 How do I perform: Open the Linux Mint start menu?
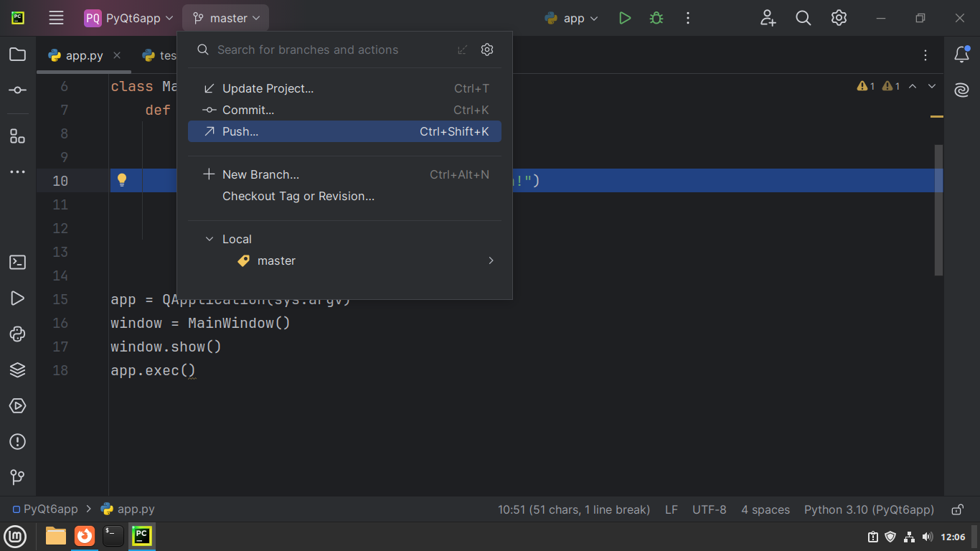[15, 536]
